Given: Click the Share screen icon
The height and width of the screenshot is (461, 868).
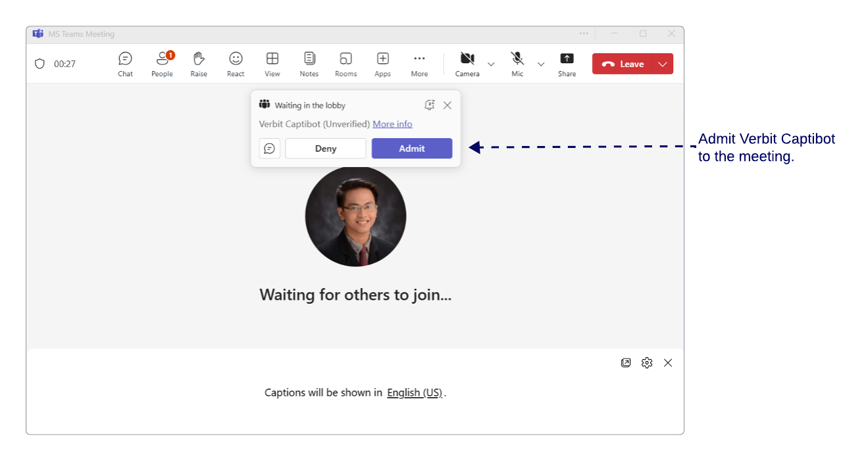Looking at the screenshot, I should (567, 64).
